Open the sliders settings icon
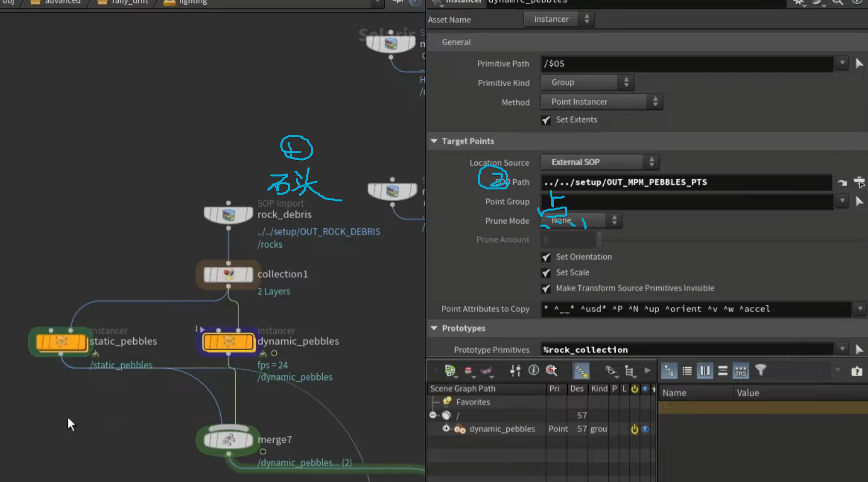Screen dimensions: 868x482 [x=515, y=371]
